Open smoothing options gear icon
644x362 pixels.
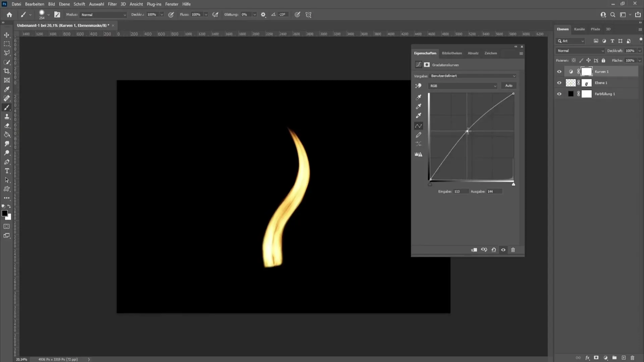263,15
